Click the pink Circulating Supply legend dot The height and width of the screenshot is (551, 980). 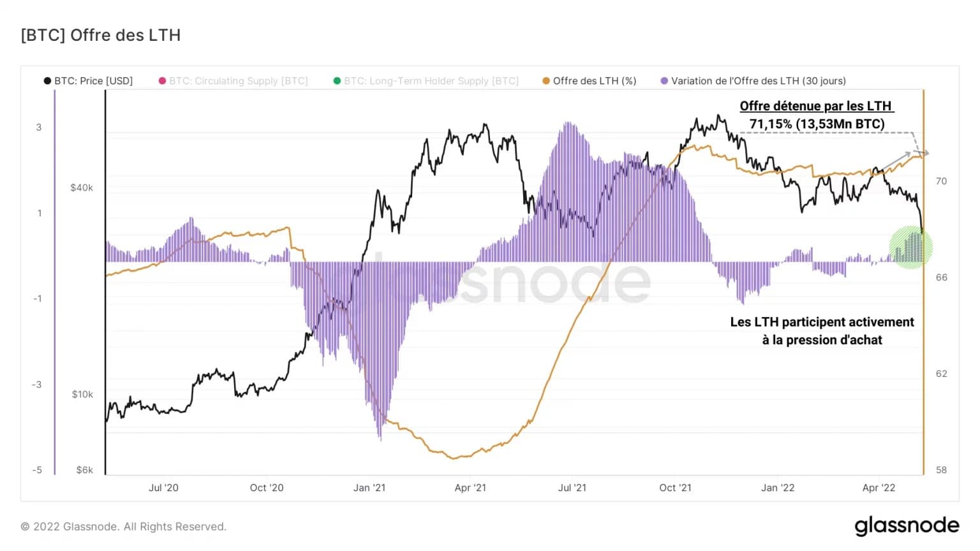(x=163, y=81)
